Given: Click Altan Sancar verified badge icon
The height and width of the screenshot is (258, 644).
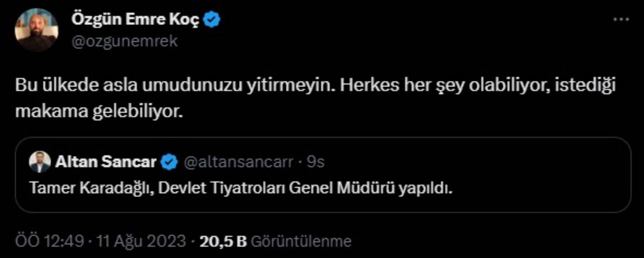Looking at the screenshot, I should tap(169, 162).
